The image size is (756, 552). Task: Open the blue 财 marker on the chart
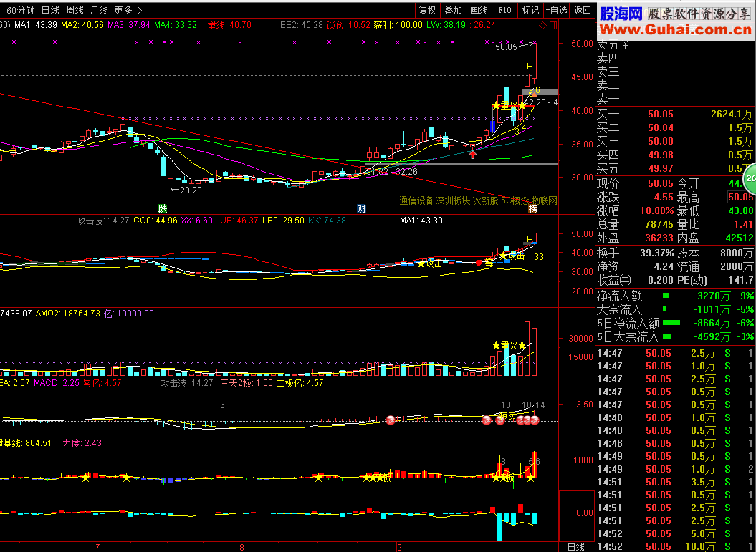coord(361,208)
